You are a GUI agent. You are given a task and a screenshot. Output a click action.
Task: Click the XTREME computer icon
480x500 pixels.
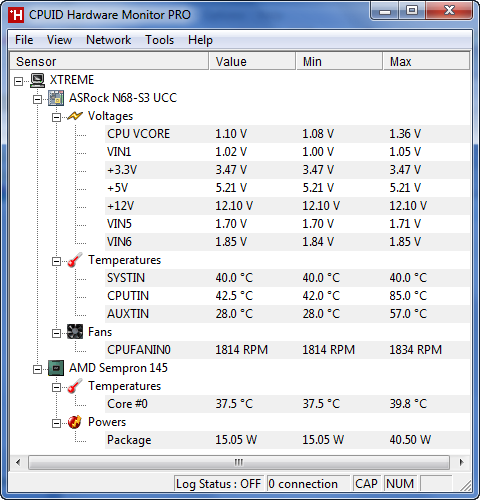[x=37, y=80]
